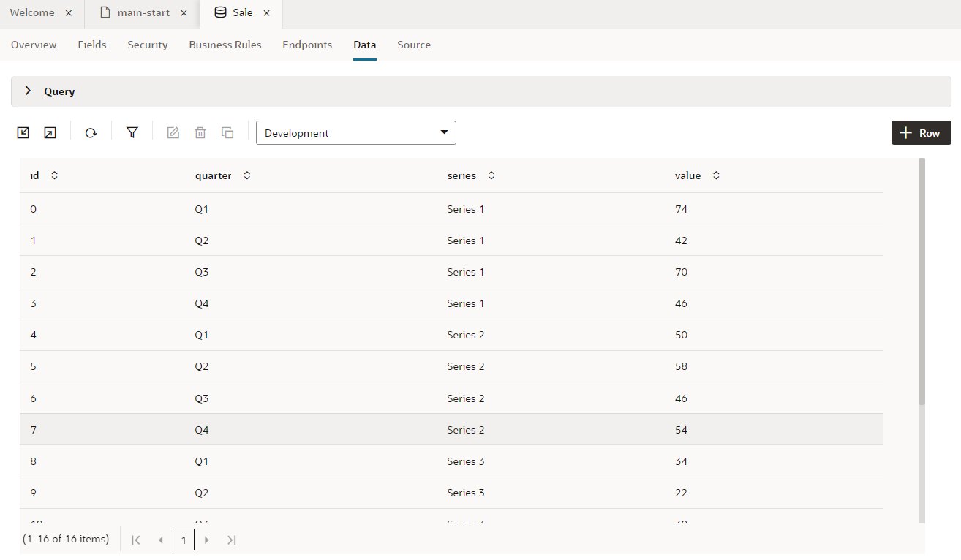Open the Business Rules tab
This screenshot has width=961, height=560.
(x=225, y=45)
